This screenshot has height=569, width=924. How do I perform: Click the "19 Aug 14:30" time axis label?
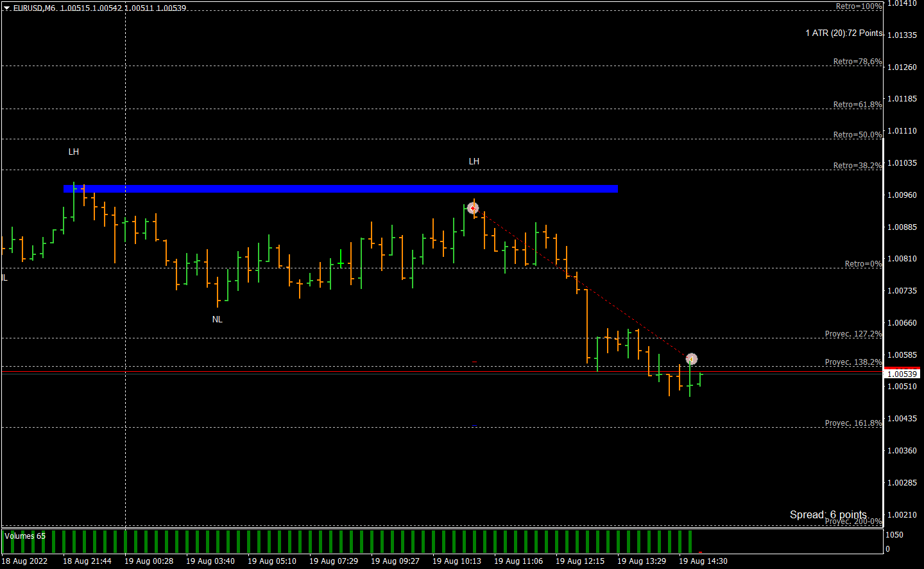pos(703,561)
